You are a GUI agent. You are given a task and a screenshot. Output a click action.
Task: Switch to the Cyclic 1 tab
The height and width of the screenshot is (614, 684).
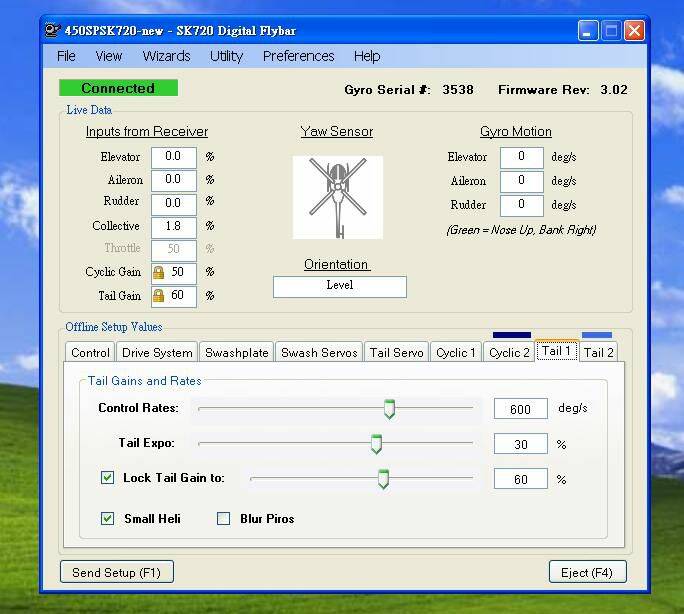[x=456, y=352]
